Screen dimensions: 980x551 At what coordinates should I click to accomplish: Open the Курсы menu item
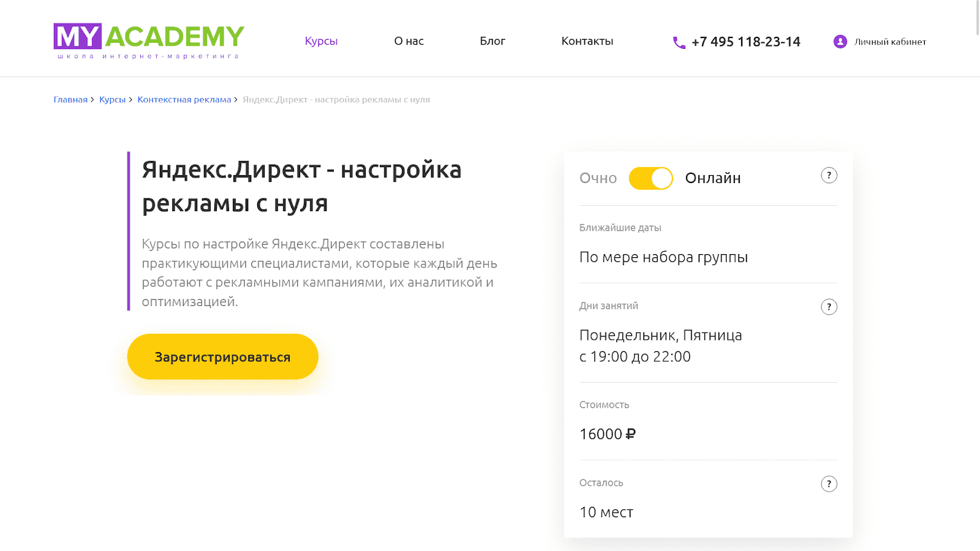(x=321, y=41)
